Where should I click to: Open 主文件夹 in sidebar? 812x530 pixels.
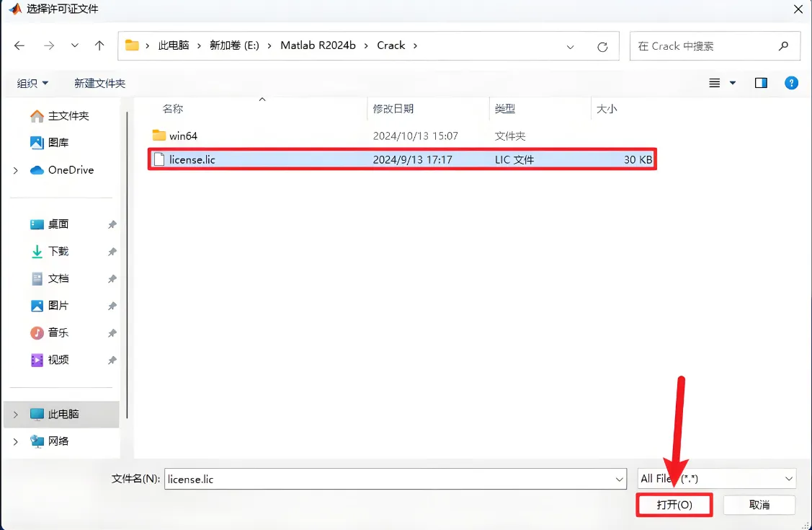point(59,116)
